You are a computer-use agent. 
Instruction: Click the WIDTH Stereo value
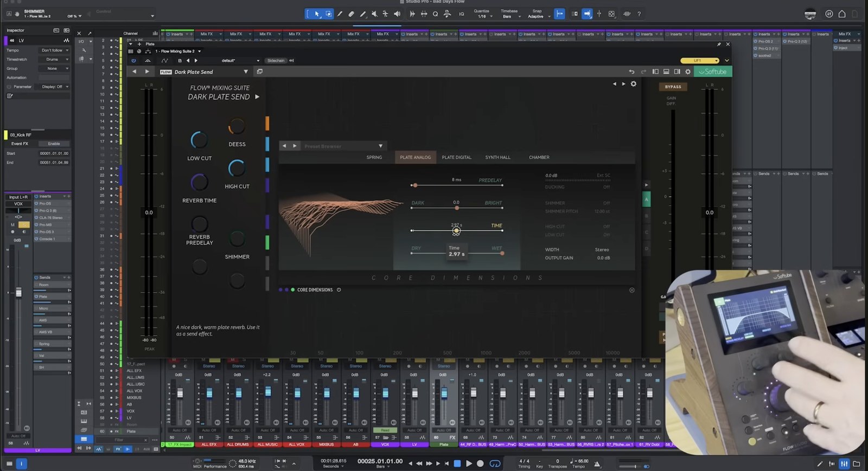(602, 250)
